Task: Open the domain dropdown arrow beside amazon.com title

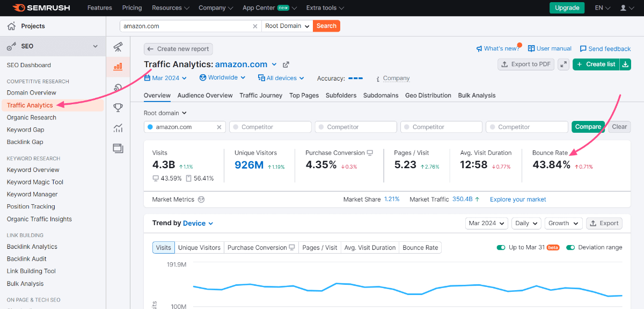Action: (x=274, y=64)
